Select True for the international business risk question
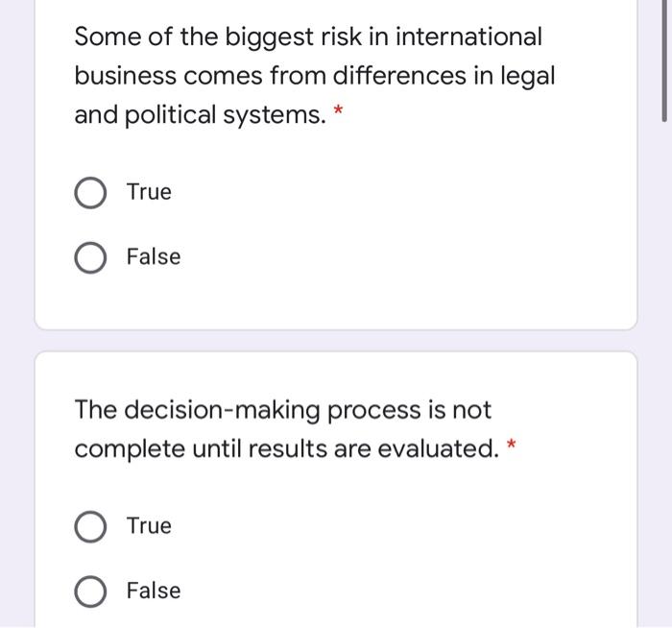672x628 pixels. click(x=90, y=193)
